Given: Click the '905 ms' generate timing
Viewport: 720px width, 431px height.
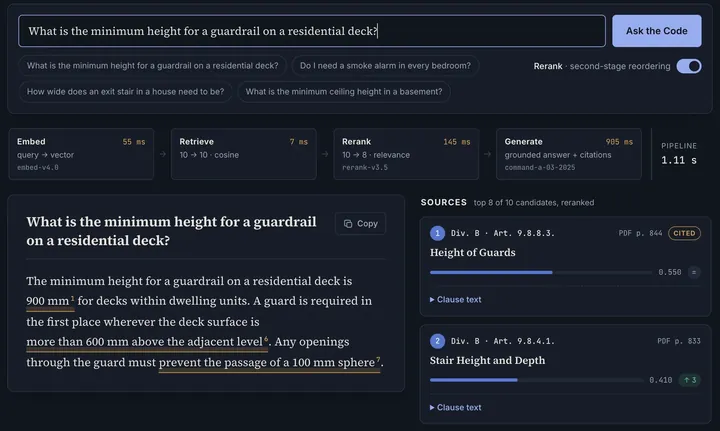Looking at the screenshot, I should [x=619, y=142].
